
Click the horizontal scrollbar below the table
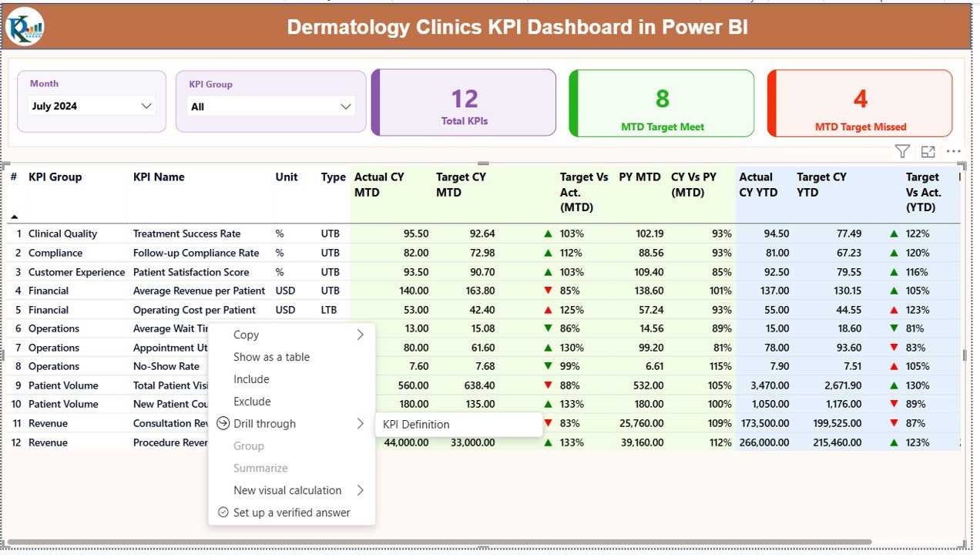coord(439,542)
